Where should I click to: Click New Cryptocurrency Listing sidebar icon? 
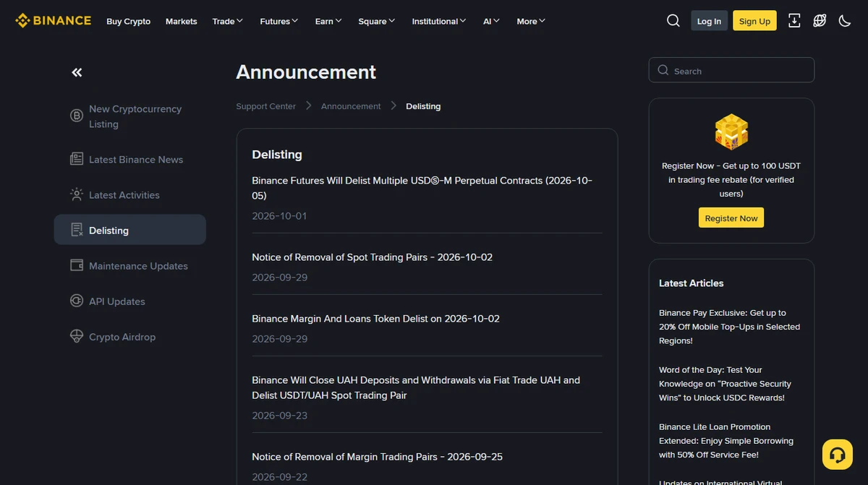(76, 116)
